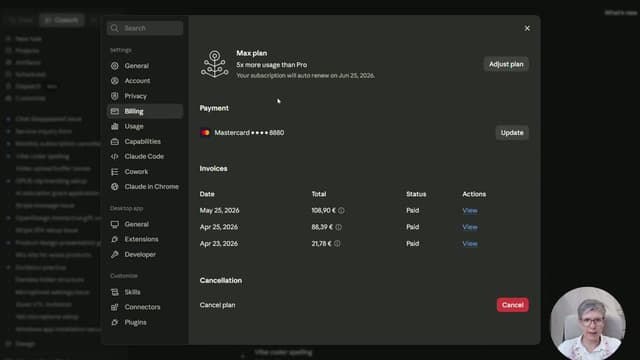This screenshot has height=360, width=640.
Task: Open Capabilities settings
Action: [x=145, y=141]
